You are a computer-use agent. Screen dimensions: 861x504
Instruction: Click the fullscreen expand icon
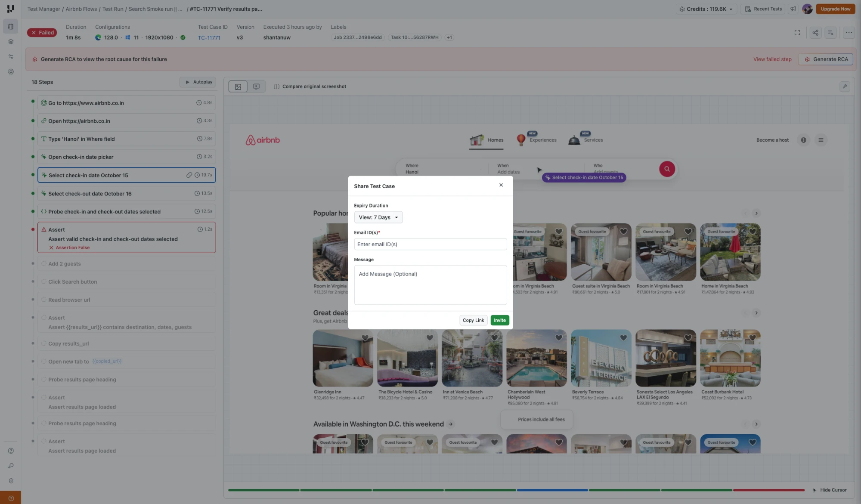coord(797,33)
